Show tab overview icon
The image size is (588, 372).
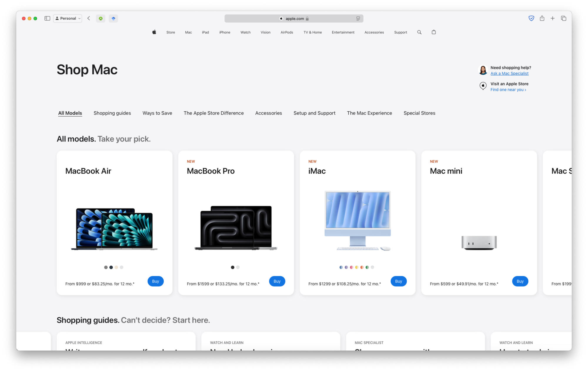564,18
